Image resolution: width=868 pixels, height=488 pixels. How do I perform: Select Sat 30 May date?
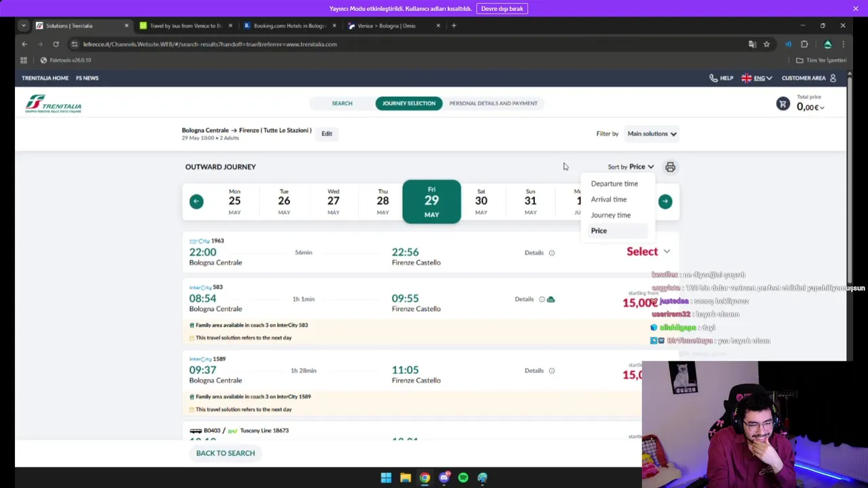tap(481, 201)
